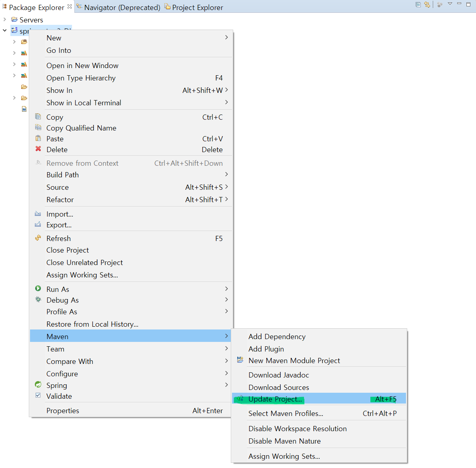Screen dimensions: 476x468
Task: Choose Open in New Window
Action: [131, 66]
